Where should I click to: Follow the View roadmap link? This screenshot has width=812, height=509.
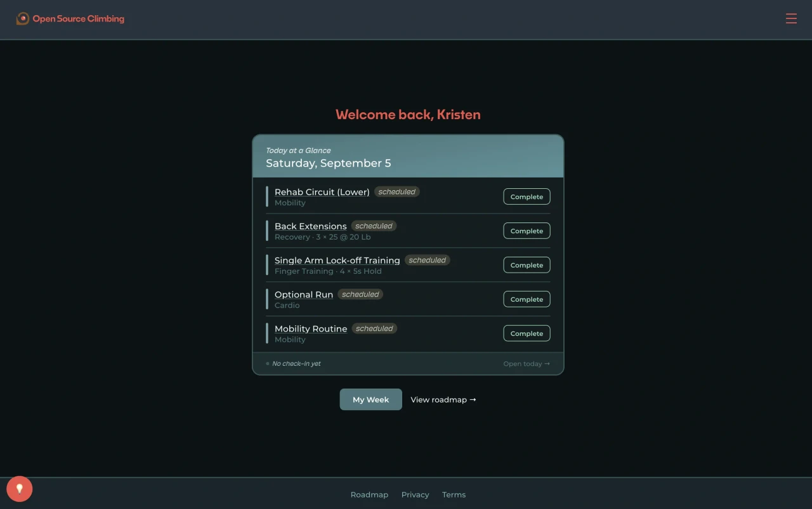443,399
